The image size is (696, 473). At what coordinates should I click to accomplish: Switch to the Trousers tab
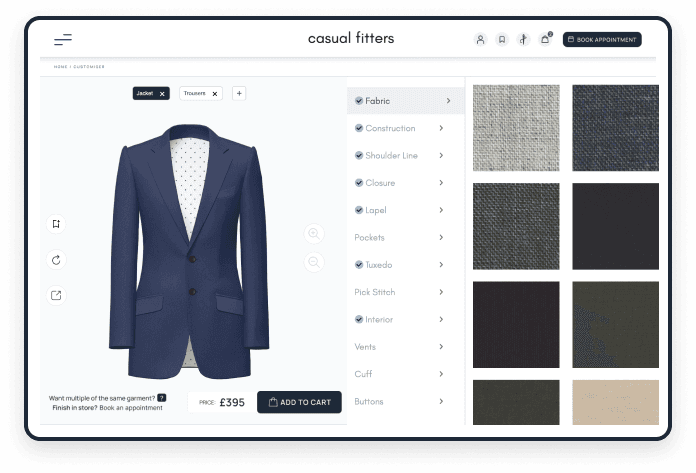pos(195,93)
